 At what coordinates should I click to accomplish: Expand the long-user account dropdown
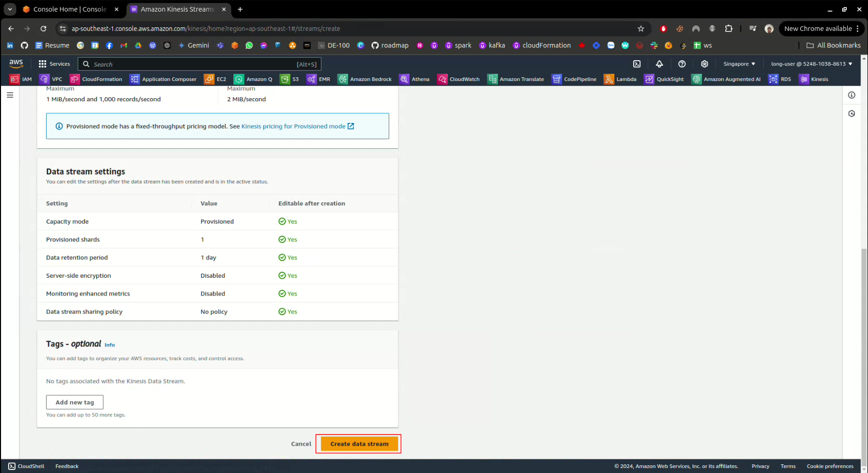point(811,64)
